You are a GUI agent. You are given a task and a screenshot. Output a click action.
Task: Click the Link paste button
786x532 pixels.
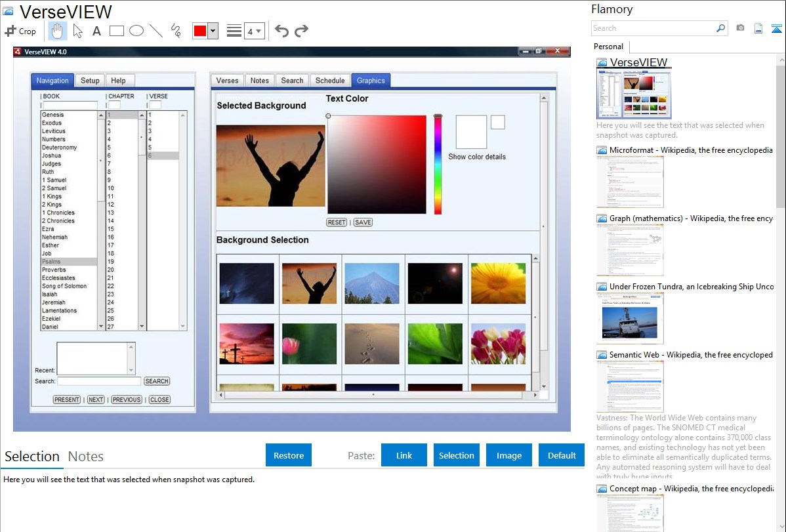[x=404, y=455]
